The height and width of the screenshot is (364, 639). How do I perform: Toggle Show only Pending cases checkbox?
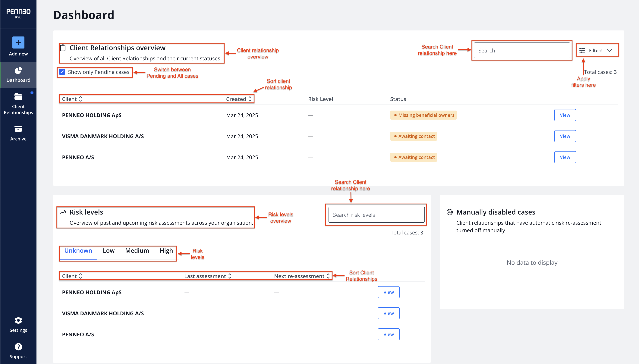pos(62,72)
